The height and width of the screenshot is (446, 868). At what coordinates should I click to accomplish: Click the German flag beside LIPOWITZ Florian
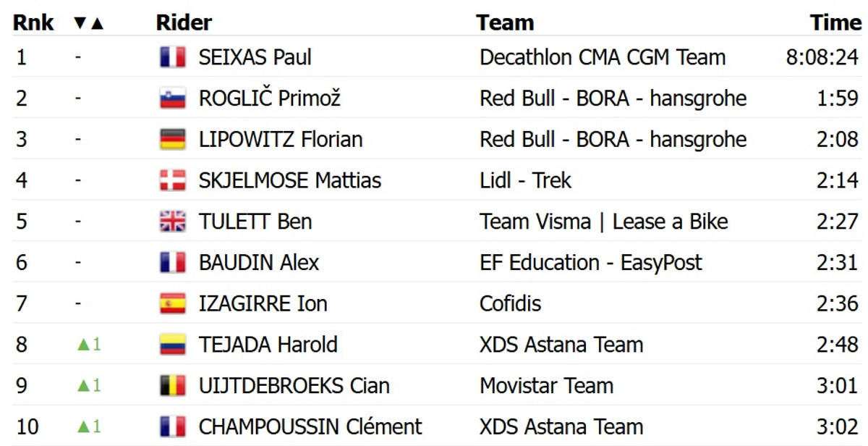pos(173,140)
